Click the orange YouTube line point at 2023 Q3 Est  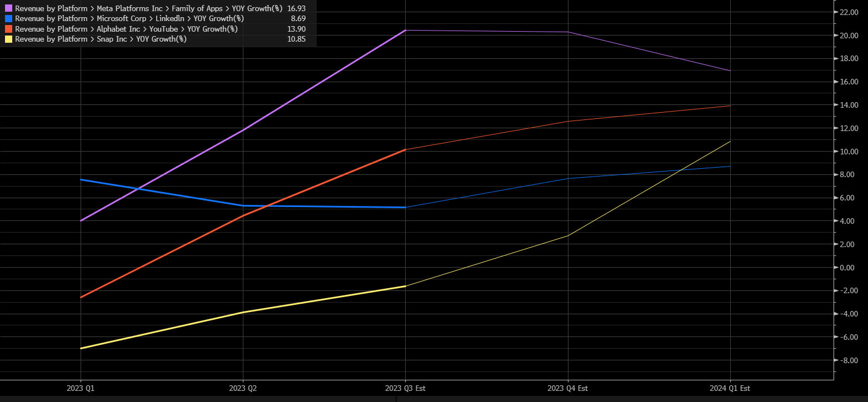(405, 149)
